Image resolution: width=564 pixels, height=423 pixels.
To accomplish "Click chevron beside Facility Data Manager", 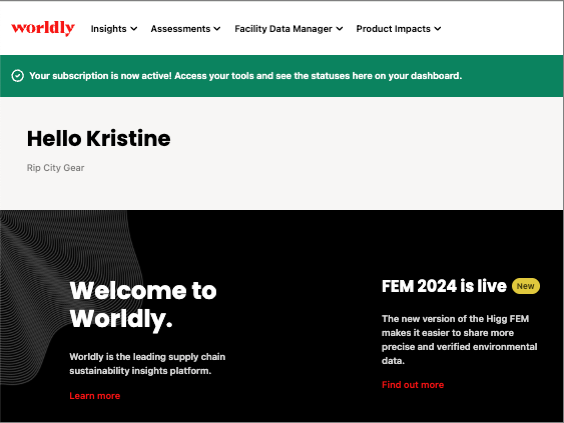I will point(340,29).
